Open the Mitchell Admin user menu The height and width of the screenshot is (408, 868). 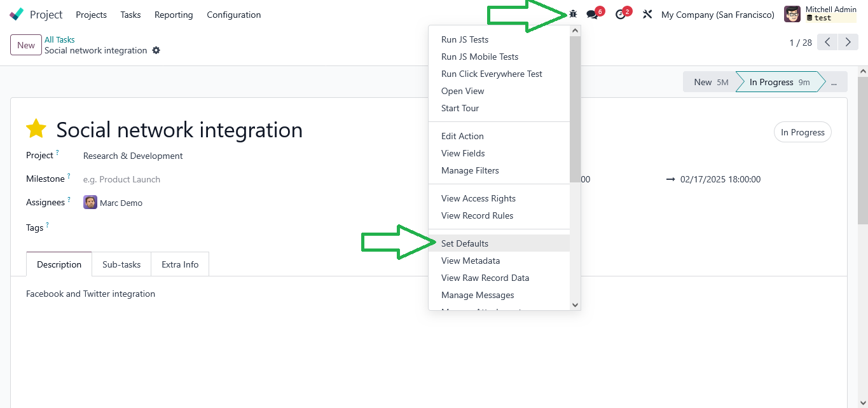(x=820, y=14)
